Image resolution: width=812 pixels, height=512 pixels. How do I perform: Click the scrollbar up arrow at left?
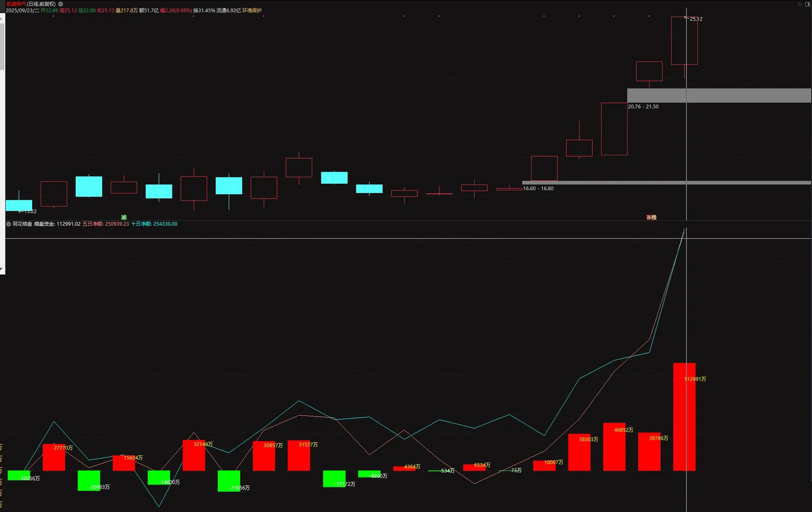pyautogui.click(x=2, y=18)
